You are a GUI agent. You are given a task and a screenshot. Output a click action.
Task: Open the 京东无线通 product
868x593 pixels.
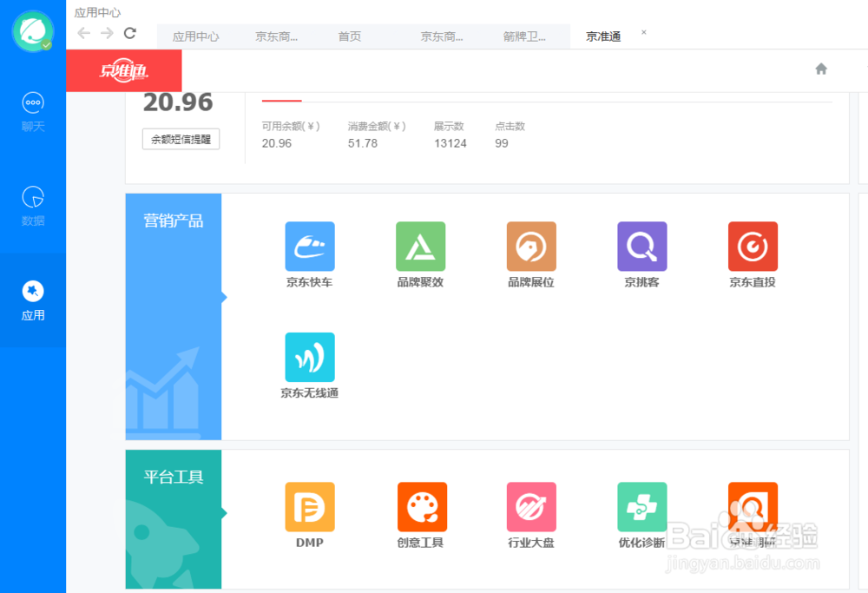pyautogui.click(x=310, y=357)
